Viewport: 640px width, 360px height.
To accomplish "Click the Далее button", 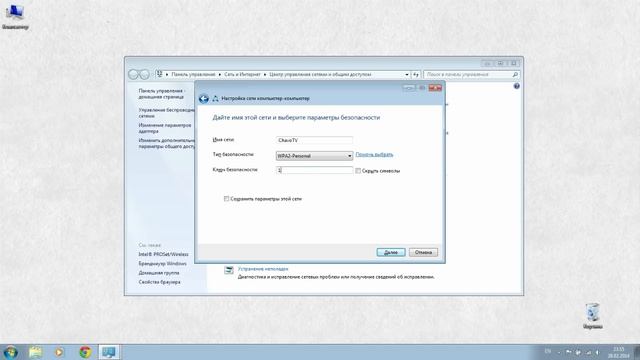I will tap(391, 252).
